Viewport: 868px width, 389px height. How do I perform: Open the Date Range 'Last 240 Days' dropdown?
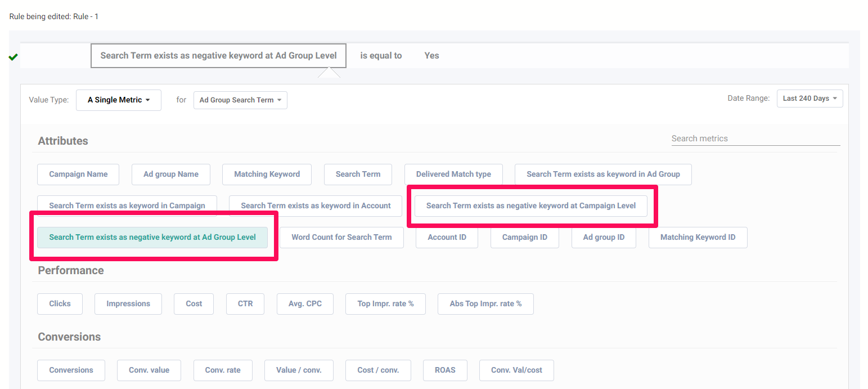[809, 99]
